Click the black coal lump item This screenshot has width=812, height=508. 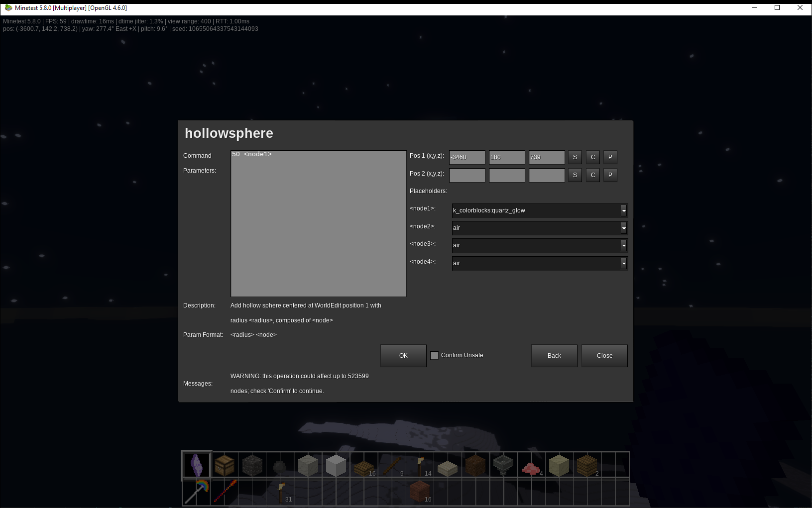pos(280,467)
